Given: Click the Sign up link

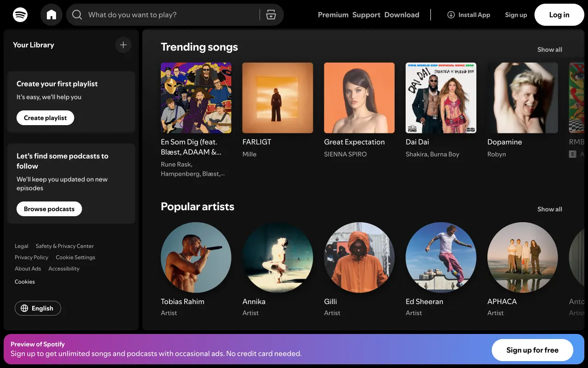Looking at the screenshot, I should tap(516, 15).
